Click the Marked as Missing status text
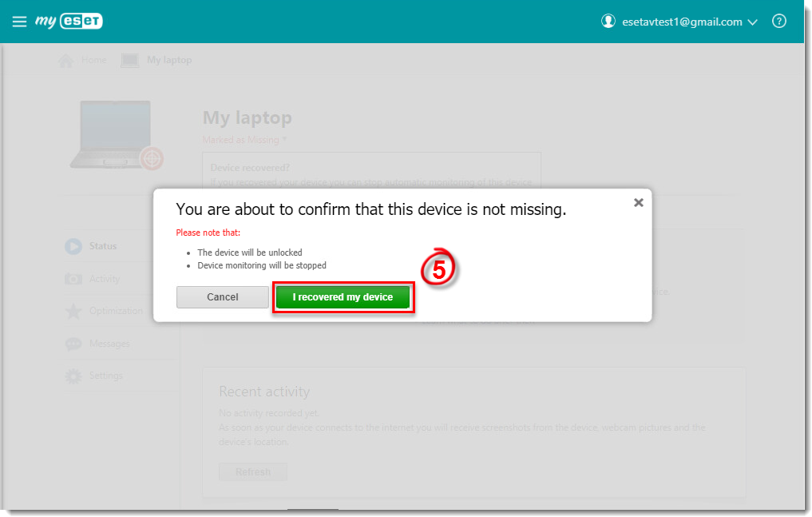The image size is (812, 517). click(244, 140)
